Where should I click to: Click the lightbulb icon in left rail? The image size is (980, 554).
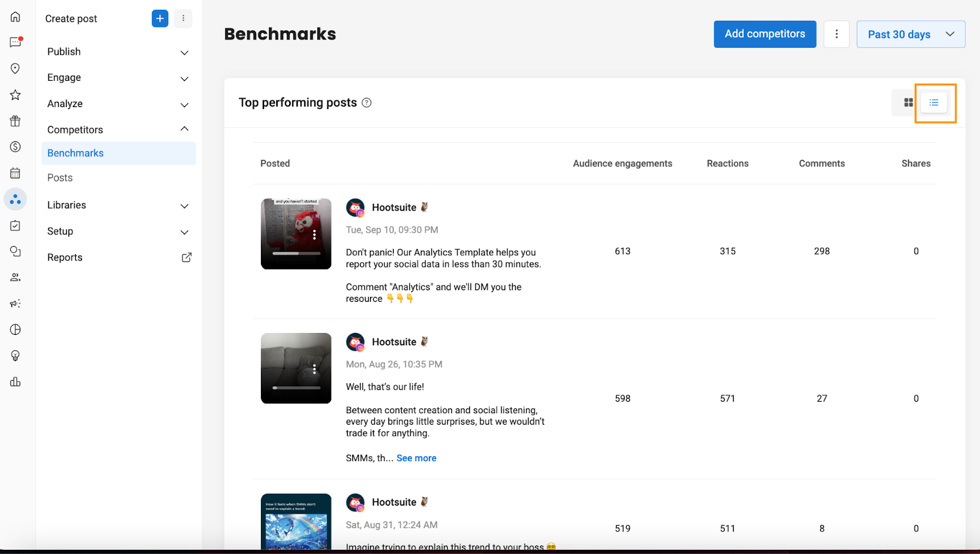(x=15, y=356)
